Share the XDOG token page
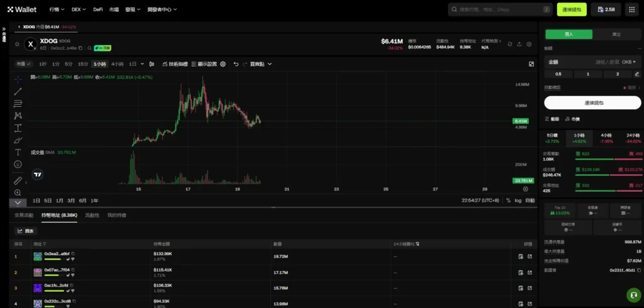This screenshot has height=308, width=644. coord(519,44)
